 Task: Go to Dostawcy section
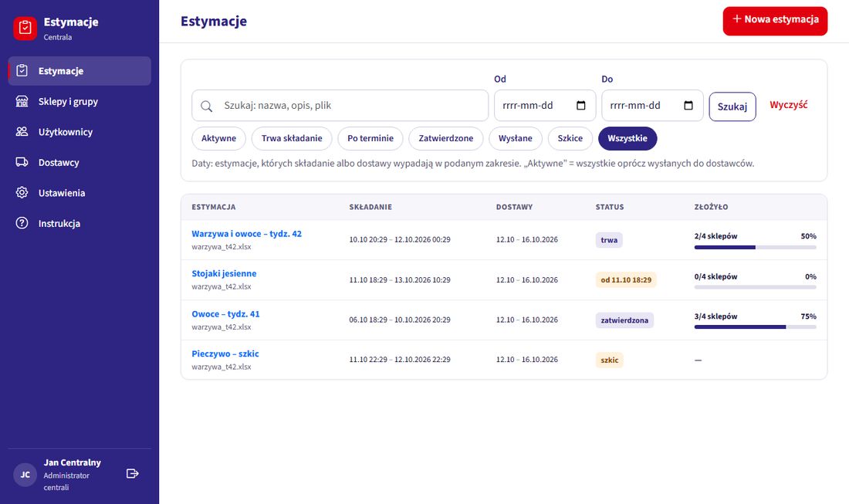point(79,162)
